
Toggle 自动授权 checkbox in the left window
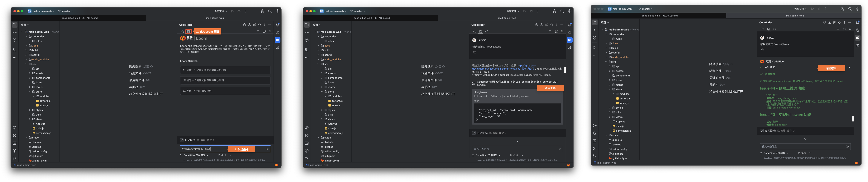point(182,140)
